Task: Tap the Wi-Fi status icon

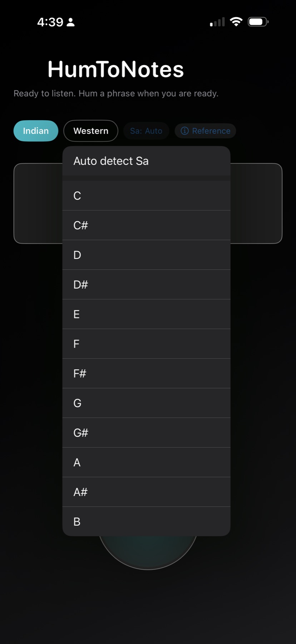Action: 236,22
